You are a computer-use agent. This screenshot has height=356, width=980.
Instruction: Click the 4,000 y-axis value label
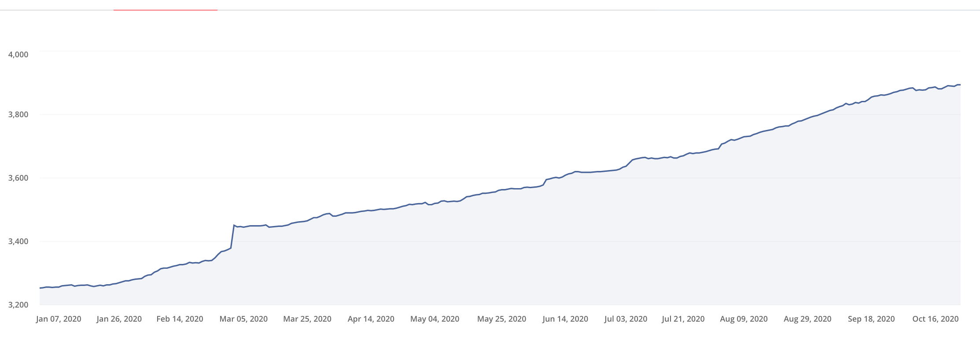(x=18, y=55)
